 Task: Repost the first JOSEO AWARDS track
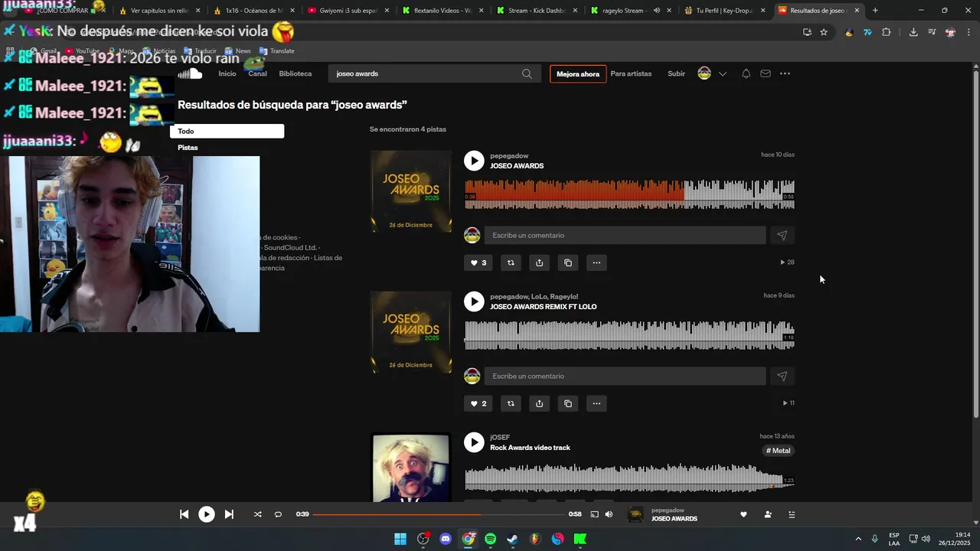511,262
